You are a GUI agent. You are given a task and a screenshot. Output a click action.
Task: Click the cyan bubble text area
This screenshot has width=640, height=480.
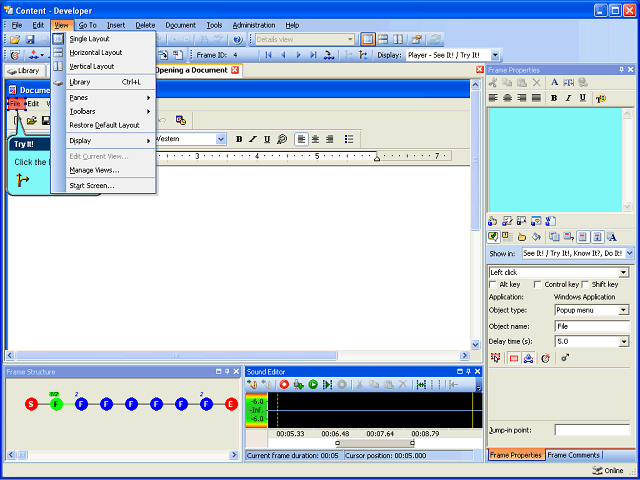click(x=555, y=160)
